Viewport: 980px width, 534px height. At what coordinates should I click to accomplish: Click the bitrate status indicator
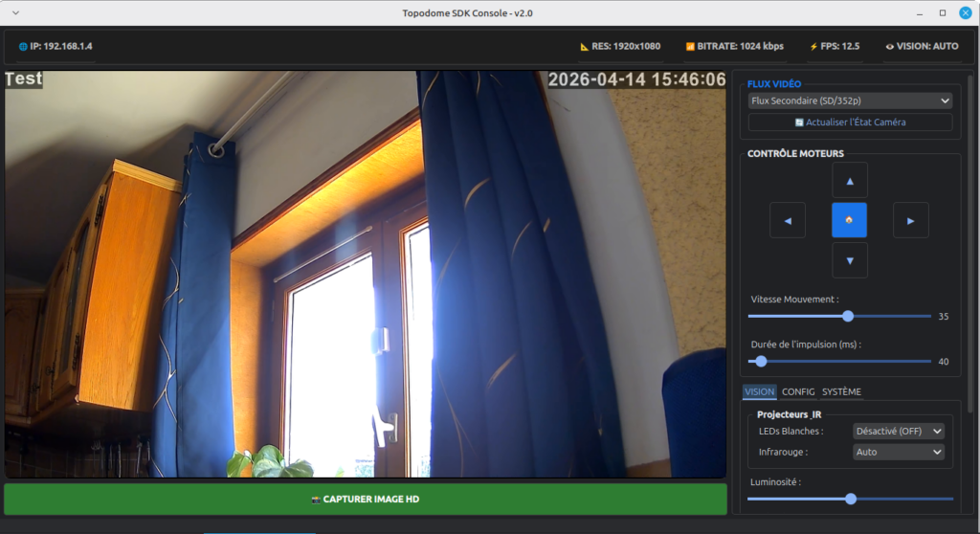pyautogui.click(x=734, y=46)
